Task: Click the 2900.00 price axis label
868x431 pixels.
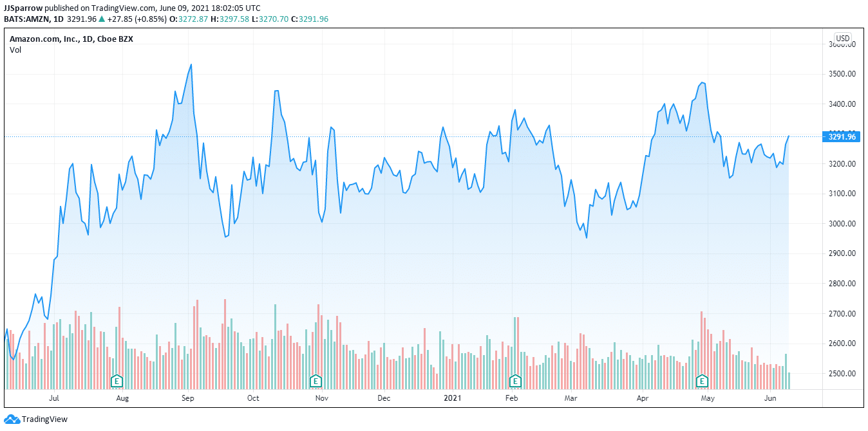Action: click(842, 253)
